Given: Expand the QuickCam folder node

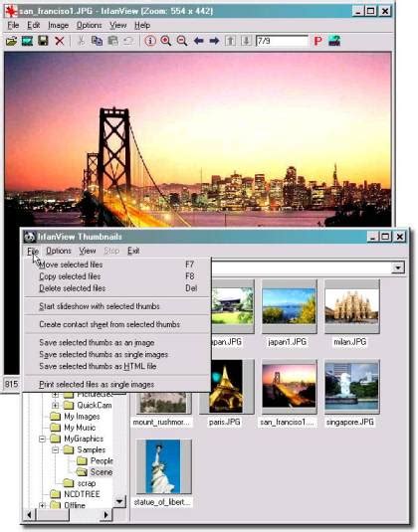Looking at the screenshot, I should point(55,405).
